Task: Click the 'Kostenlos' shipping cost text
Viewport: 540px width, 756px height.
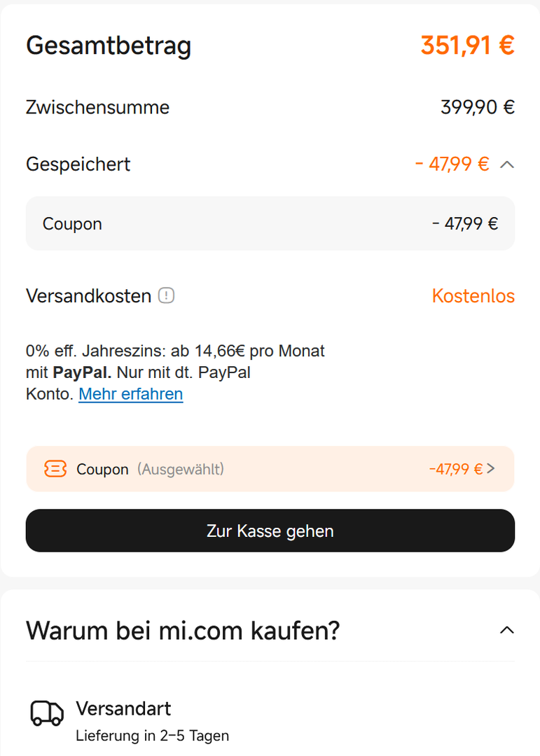Action: pos(473,296)
